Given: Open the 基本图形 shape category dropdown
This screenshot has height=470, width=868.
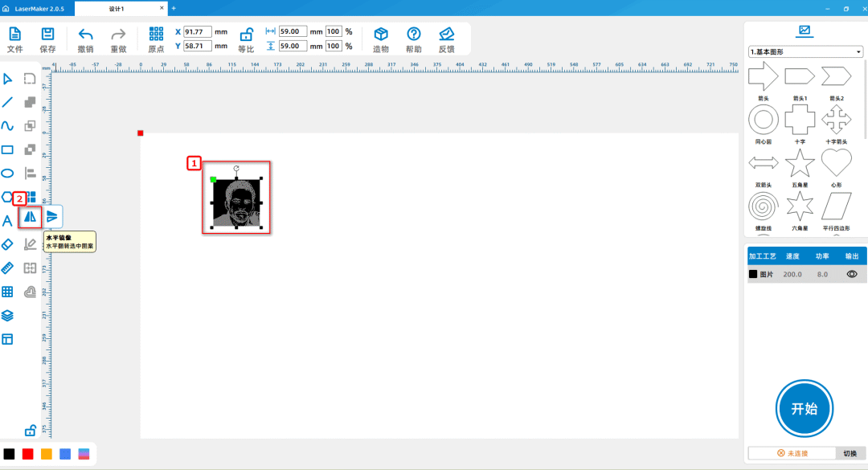Looking at the screenshot, I should pos(805,52).
